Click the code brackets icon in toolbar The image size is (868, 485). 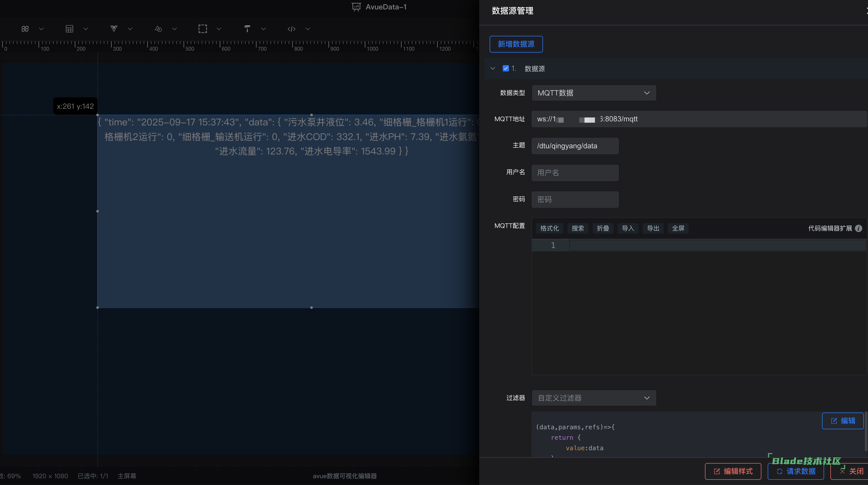[292, 29]
